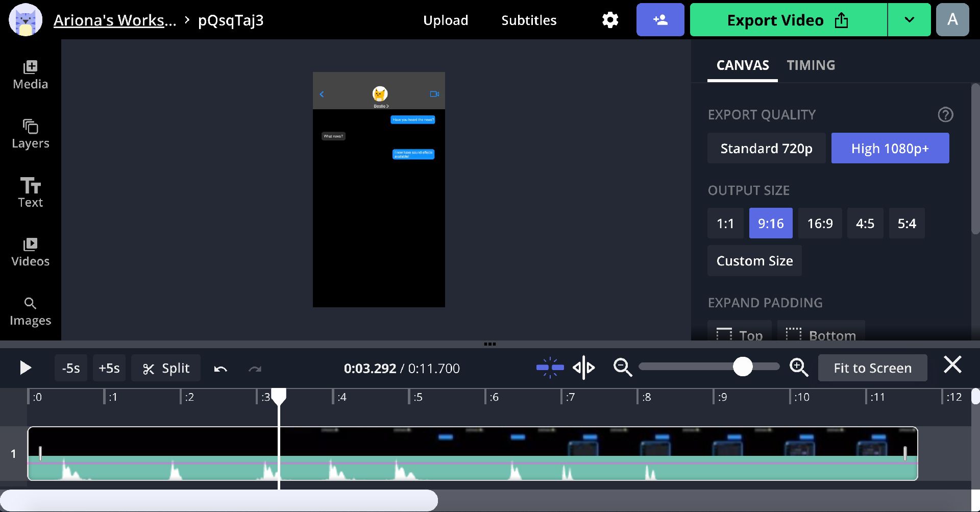Image resolution: width=980 pixels, height=512 pixels.
Task: Click the timeline zoom slider handle
Action: [743, 367]
